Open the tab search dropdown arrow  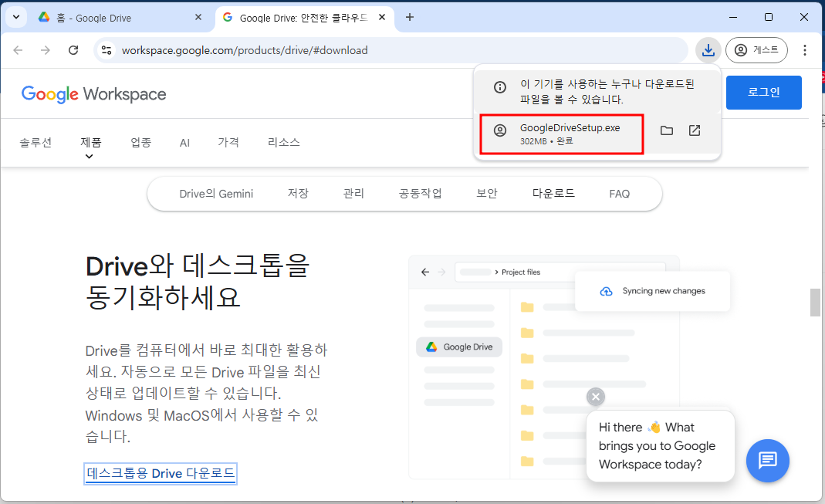point(15,16)
